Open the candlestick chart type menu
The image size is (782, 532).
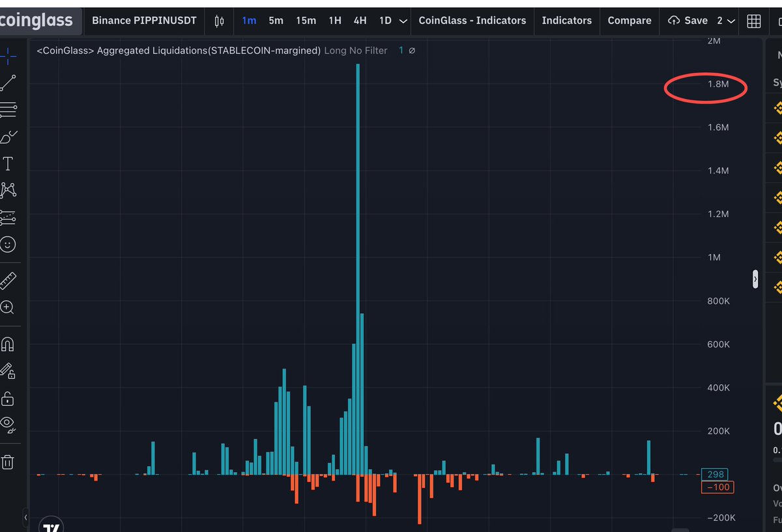219,21
